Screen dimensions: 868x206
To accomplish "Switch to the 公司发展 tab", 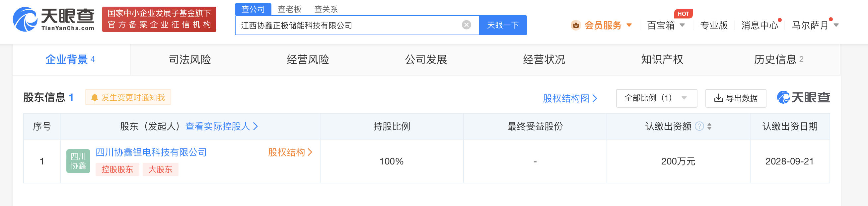I will [426, 60].
